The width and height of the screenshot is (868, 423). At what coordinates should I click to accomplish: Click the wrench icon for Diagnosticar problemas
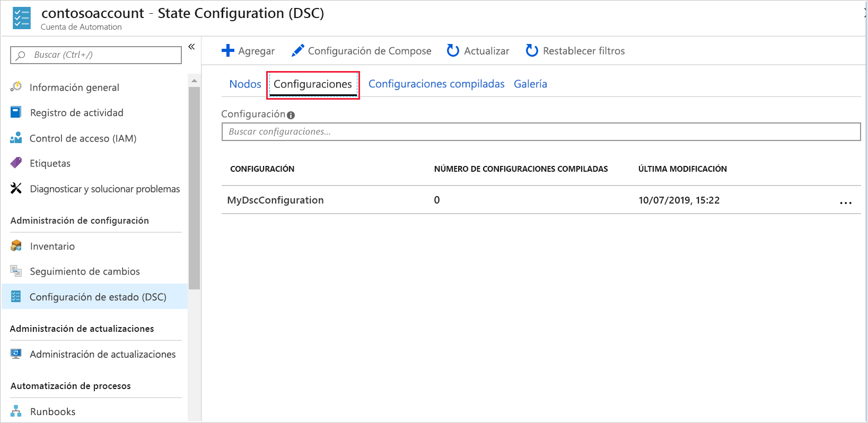16,188
